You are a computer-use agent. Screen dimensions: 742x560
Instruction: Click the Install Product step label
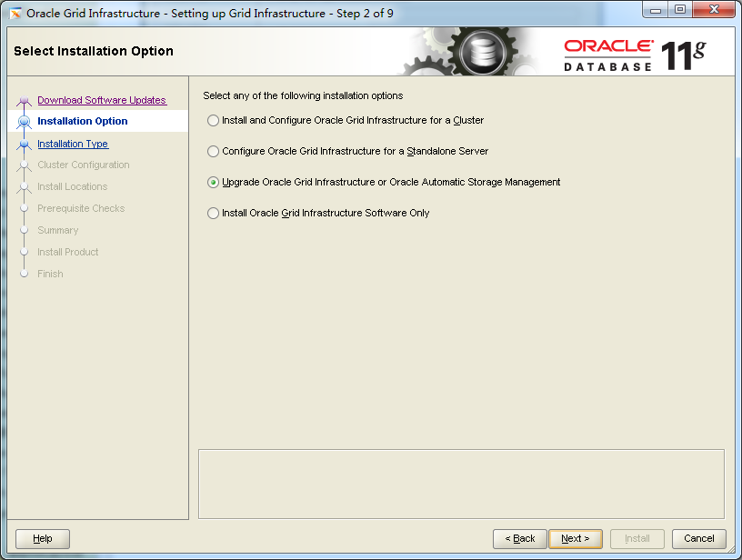(x=67, y=252)
